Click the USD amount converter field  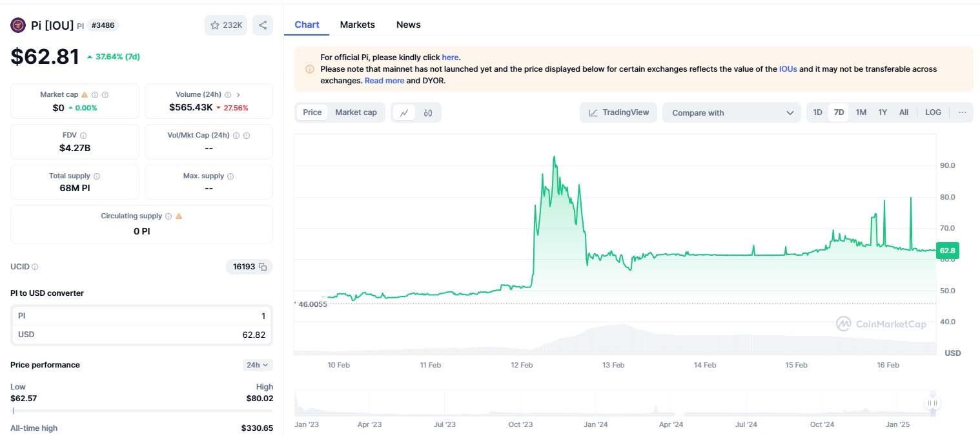click(x=141, y=335)
